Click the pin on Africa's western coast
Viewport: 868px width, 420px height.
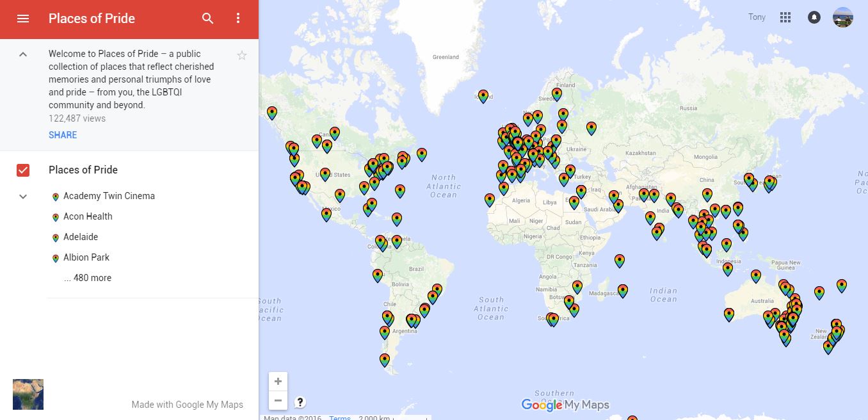tap(490, 200)
